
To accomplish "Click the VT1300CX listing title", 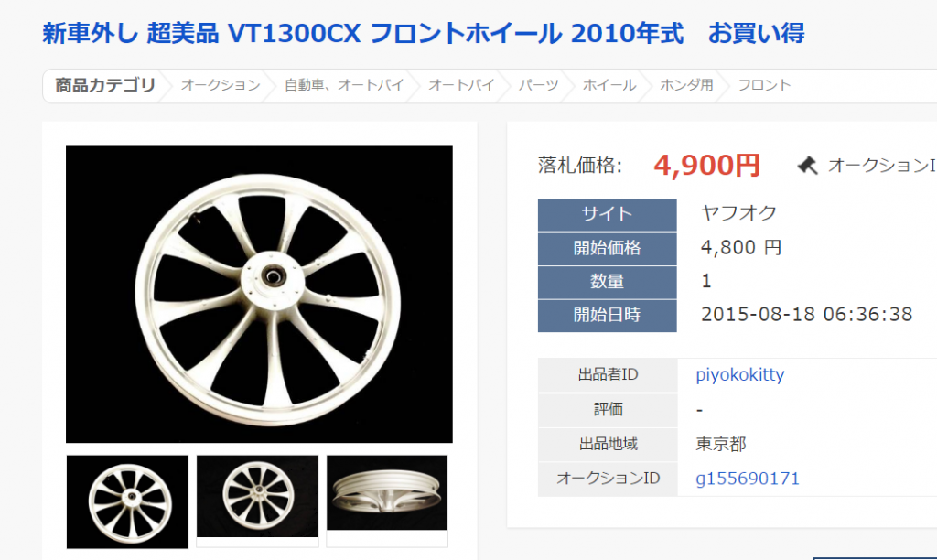I will pos(423,33).
